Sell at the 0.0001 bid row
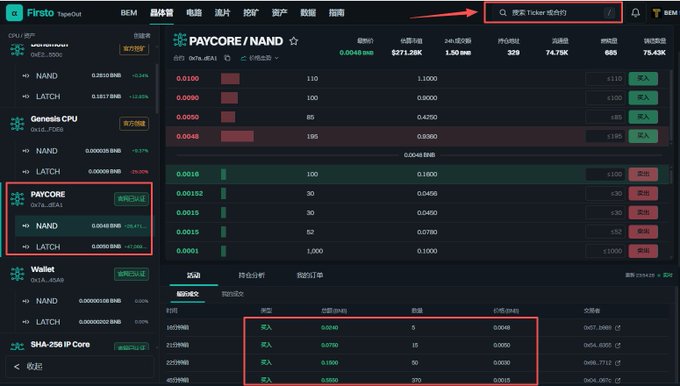The height and width of the screenshot is (386, 680). click(643, 251)
